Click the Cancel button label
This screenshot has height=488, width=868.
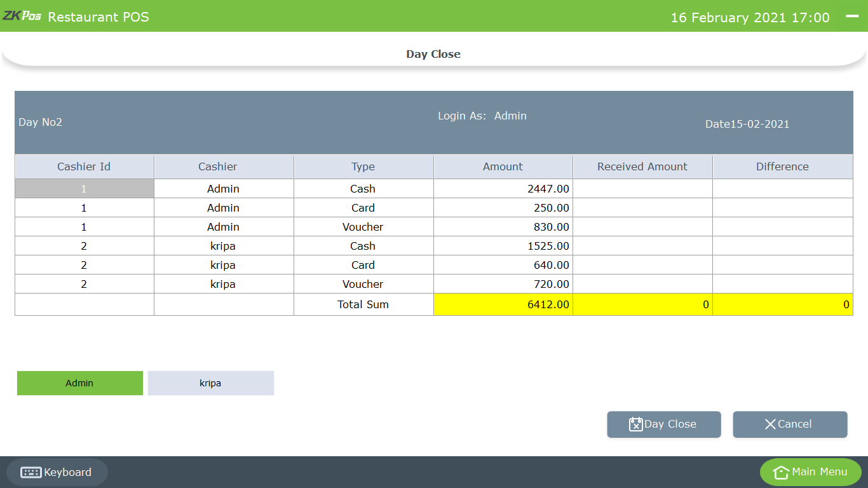pos(795,424)
